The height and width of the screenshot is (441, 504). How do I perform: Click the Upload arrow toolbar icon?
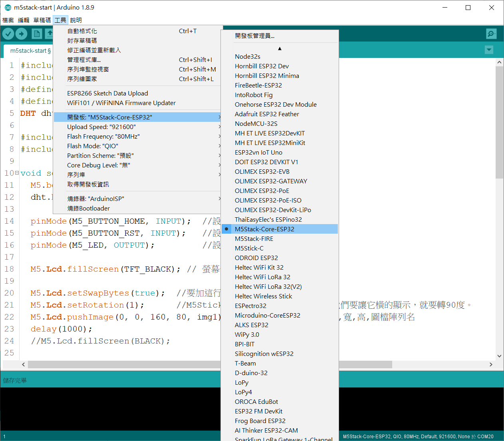pyautogui.click(x=22, y=34)
